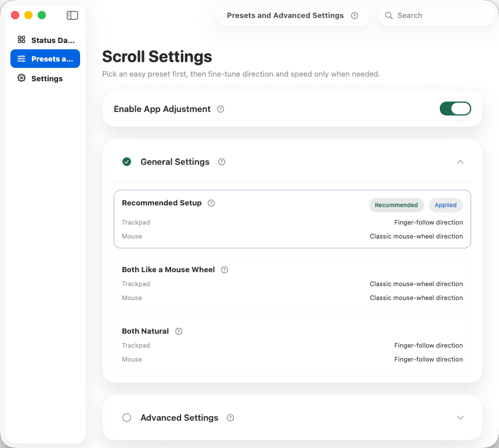Click help icon next to Advanced Settings
The image size is (499, 448).
click(230, 418)
